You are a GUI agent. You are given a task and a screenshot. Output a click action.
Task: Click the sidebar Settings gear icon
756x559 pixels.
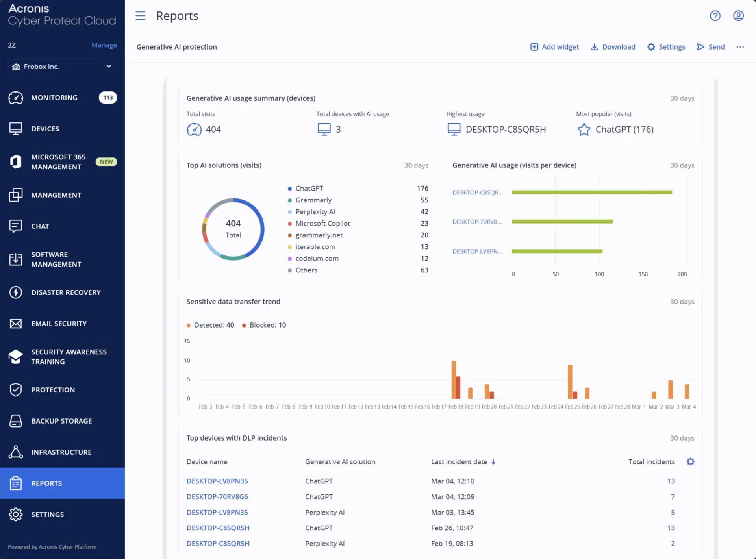tap(16, 514)
